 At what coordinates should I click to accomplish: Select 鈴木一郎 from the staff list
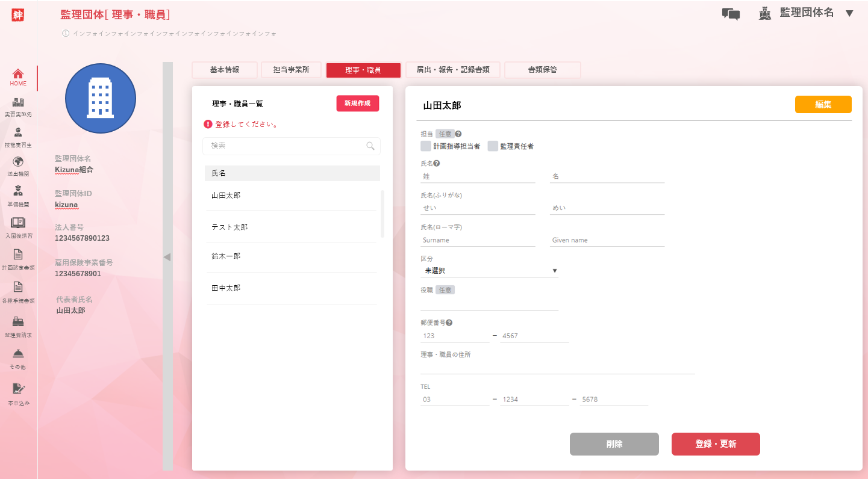226,256
